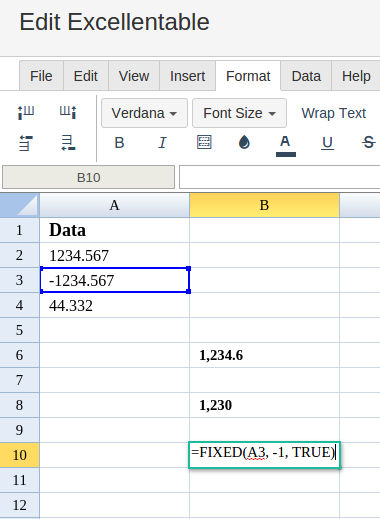Viewport: 380px width, 519px height.
Task: Click the Wrap Text button
Action: (x=334, y=113)
